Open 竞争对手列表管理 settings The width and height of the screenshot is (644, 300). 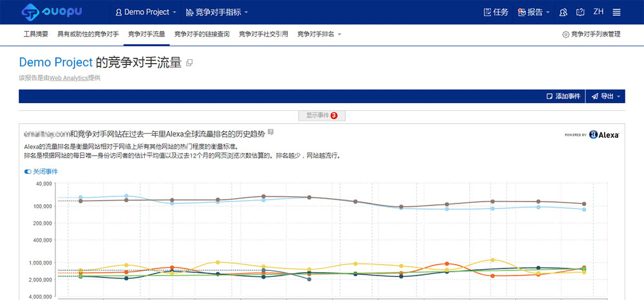[591, 35]
